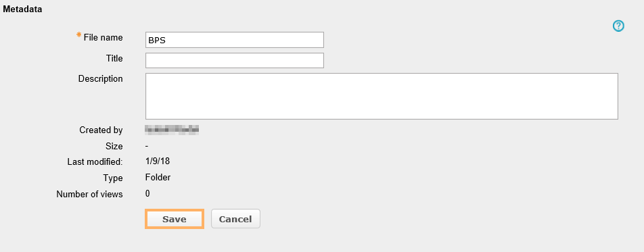Save the metadata changes
Screen dimensions: 644x252
pyautogui.click(x=175, y=219)
